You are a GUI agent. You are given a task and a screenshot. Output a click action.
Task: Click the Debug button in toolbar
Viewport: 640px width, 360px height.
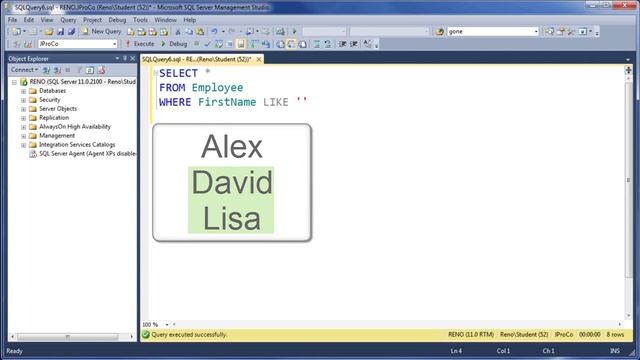click(x=174, y=44)
